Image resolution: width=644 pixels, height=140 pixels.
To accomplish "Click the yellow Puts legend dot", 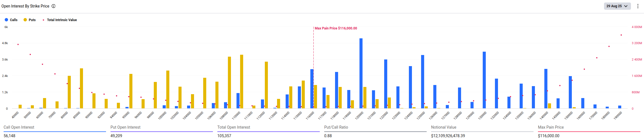I will tap(25, 20).
